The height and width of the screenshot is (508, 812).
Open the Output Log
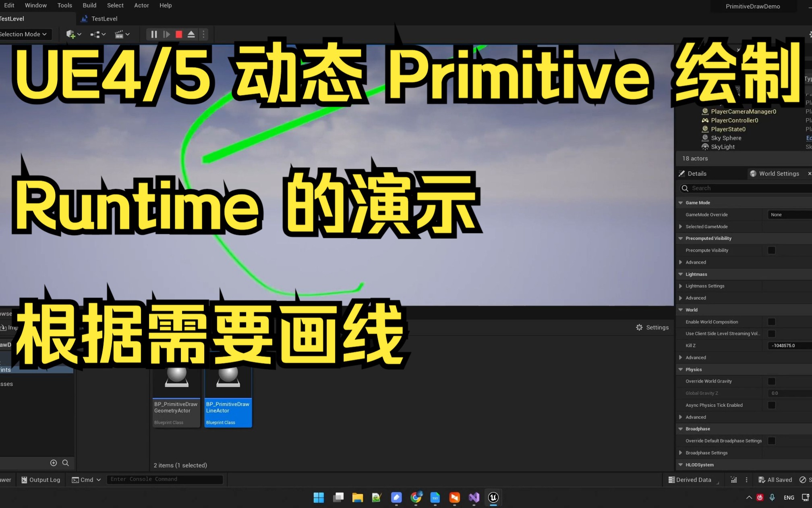pos(40,480)
